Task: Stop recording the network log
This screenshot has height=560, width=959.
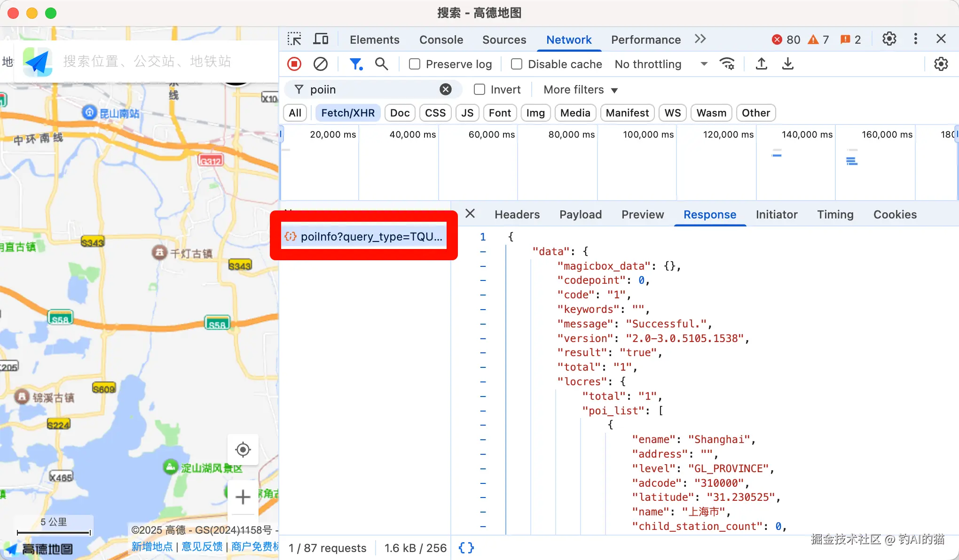Action: (x=294, y=64)
